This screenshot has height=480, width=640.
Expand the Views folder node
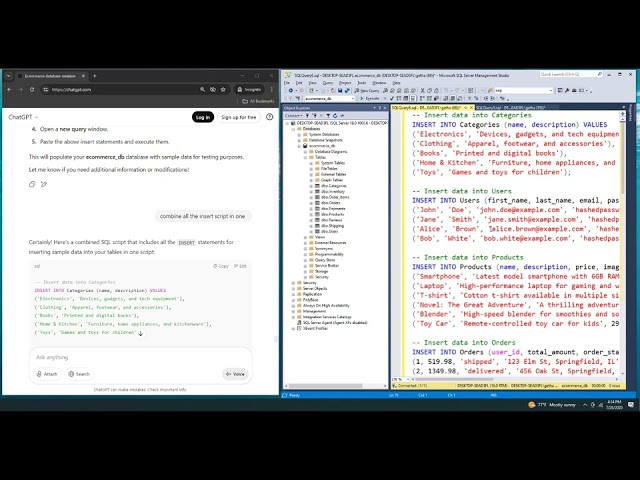click(305, 237)
